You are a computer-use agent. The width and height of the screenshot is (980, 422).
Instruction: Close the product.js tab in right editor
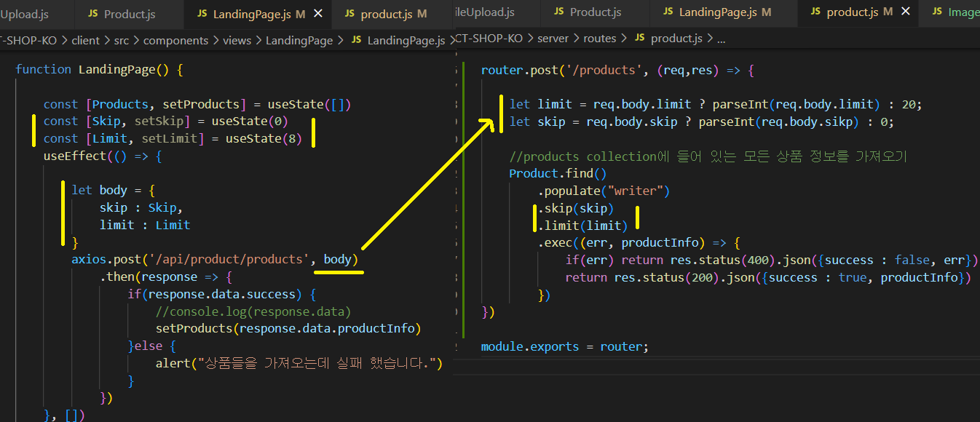[906, 12]
